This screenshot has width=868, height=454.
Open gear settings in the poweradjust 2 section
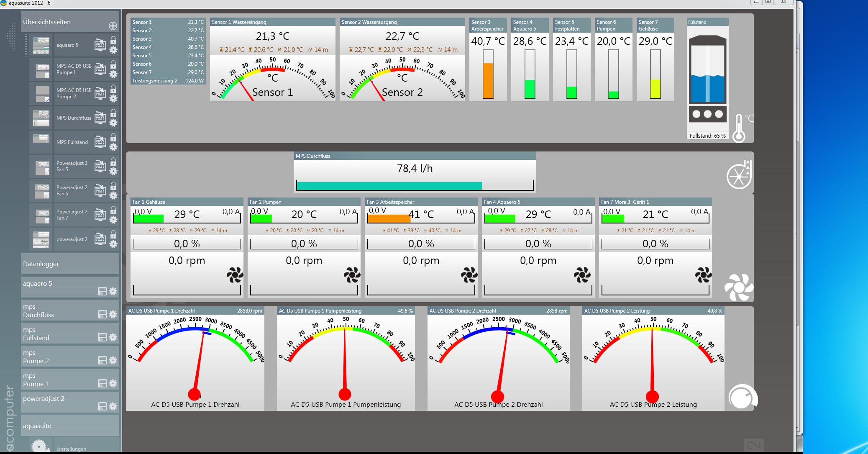pos(113,406)
